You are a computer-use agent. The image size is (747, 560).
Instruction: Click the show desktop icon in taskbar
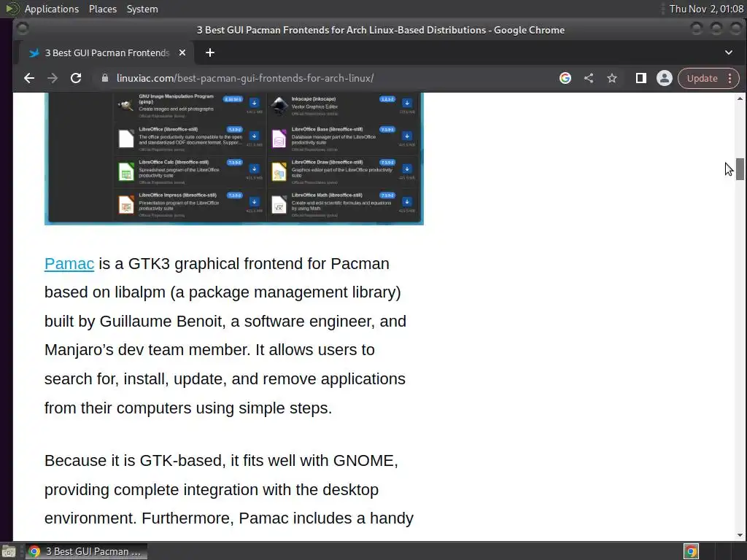tap(9, 551)
